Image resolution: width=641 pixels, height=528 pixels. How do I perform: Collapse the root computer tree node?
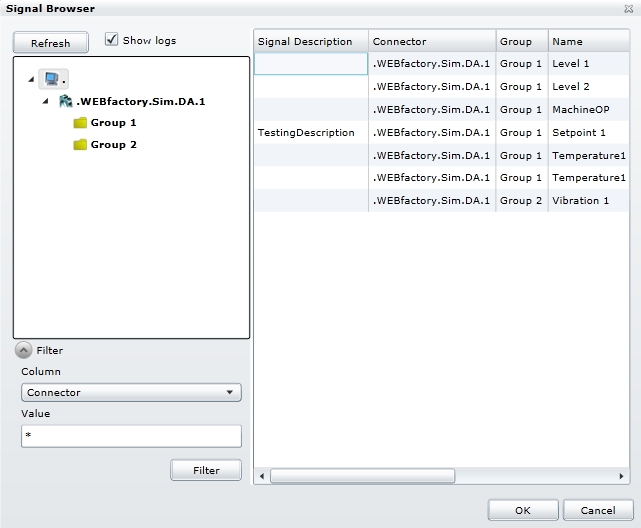tap(32, 78)
